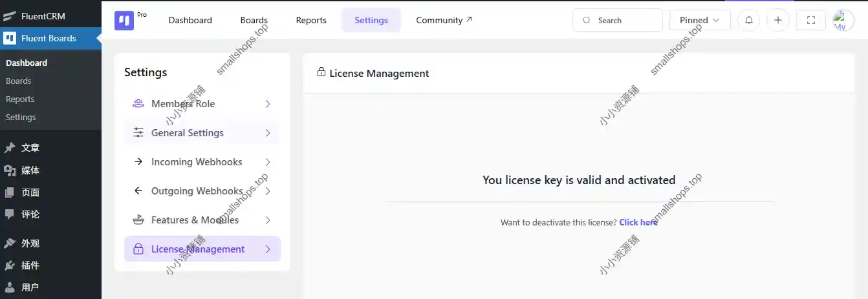868x299 pixels.
Task: Click the 用户 users icon
Action: pyautogui.click(x=10, y=287)
